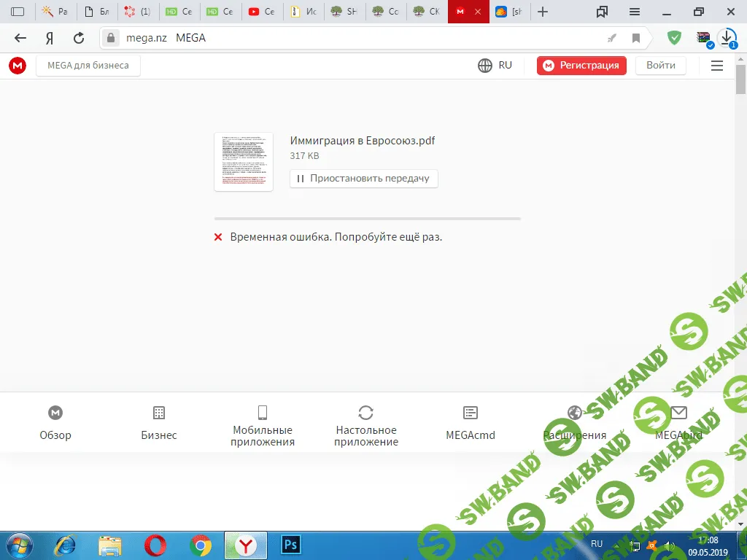Viewport: 747px width, 560px height.
Task: Switch to the YouTube browser tab
Action: click(261, 12)
